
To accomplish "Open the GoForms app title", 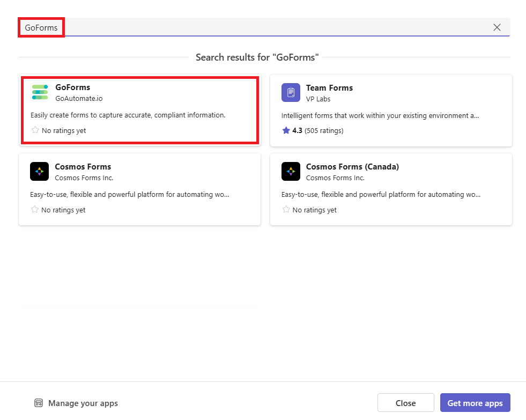I will tap(72, 87).
